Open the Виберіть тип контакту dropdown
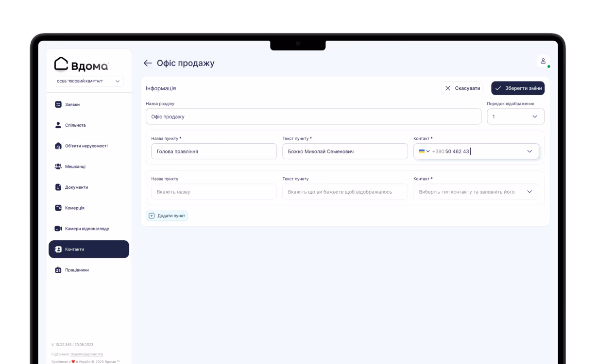597x364 pixels. [x=476, y=192]
